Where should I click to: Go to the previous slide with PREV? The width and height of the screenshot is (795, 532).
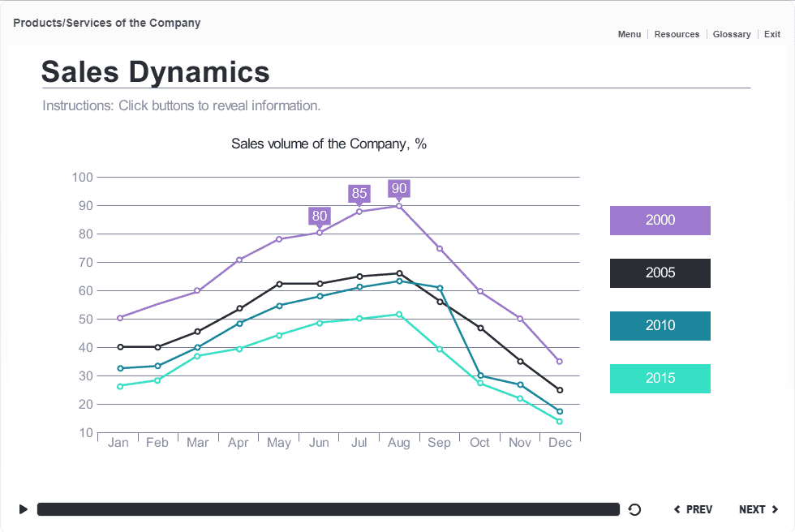point(694,509)
